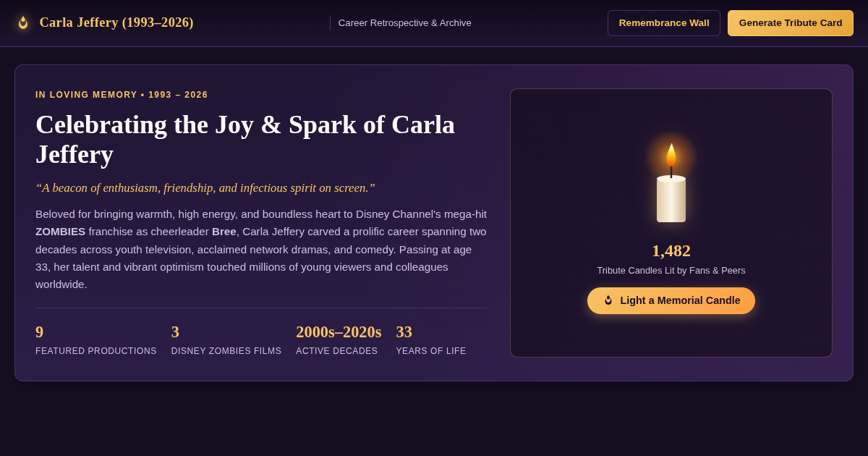Open the Remembrance Wall
The height and width of the screenshot is (456, 868).
tap(664, 23)
